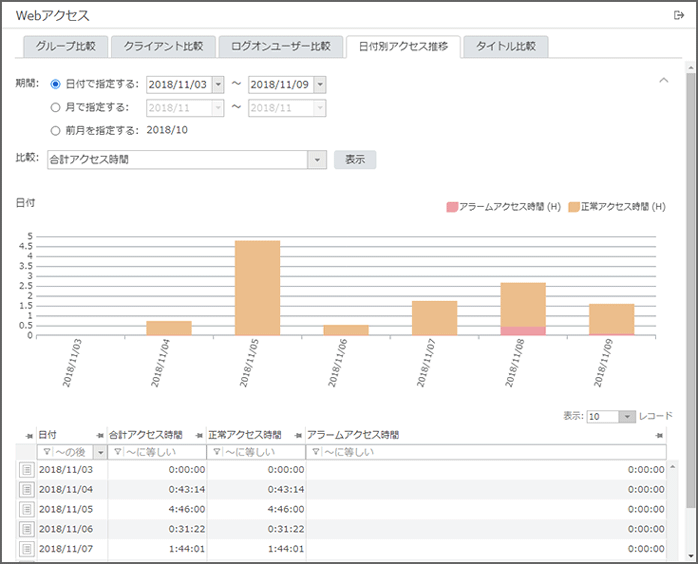The image size is (698, 564).
Task: Select the 日付で指定する radio button
Action: [x=55, y=84]
